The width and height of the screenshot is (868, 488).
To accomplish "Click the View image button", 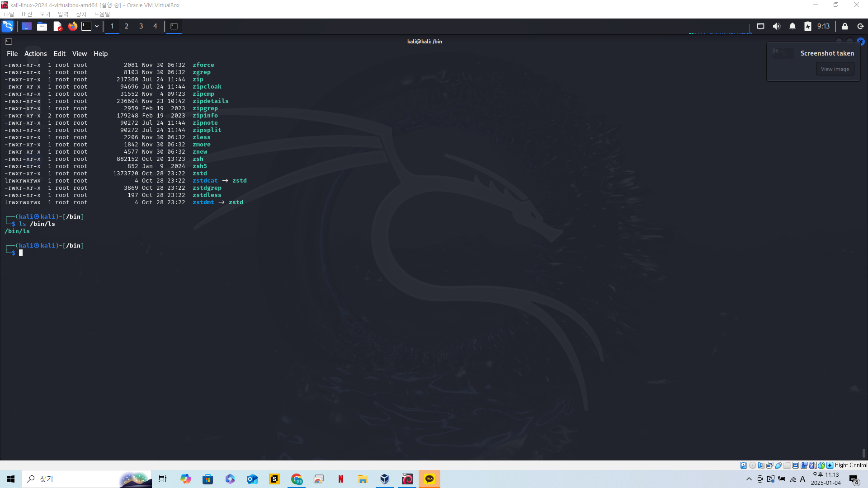I will [835, 69].
